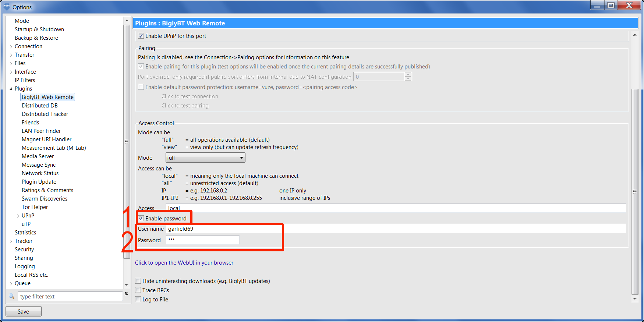Enable the Trace RPCs checkbox
Viewport: 644px width, 322px height.
point(138,290)
